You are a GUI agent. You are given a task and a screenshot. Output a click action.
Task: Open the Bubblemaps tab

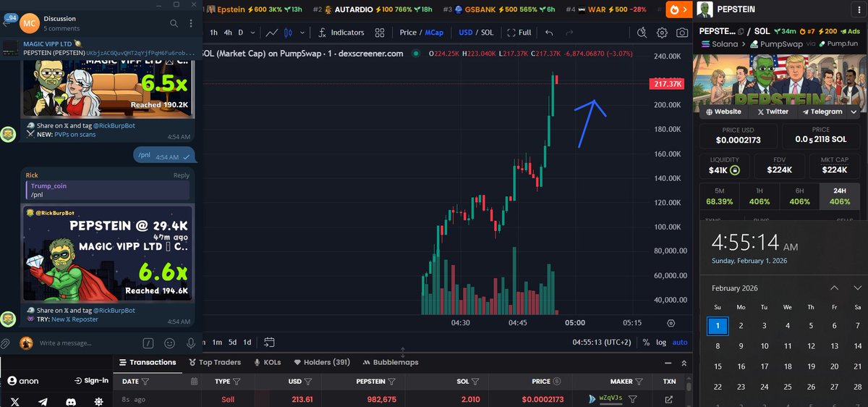[391, 362]
